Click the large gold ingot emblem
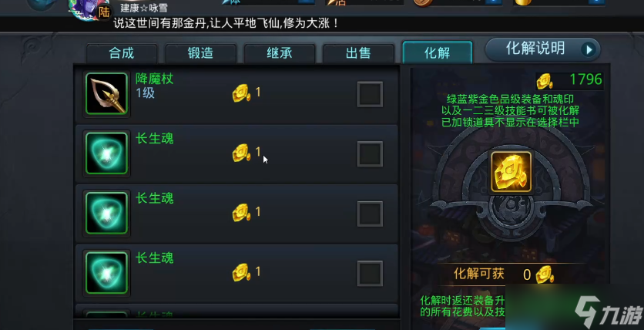Image resolution: width=644 pixels, height=330 pixels. point(512,172)
